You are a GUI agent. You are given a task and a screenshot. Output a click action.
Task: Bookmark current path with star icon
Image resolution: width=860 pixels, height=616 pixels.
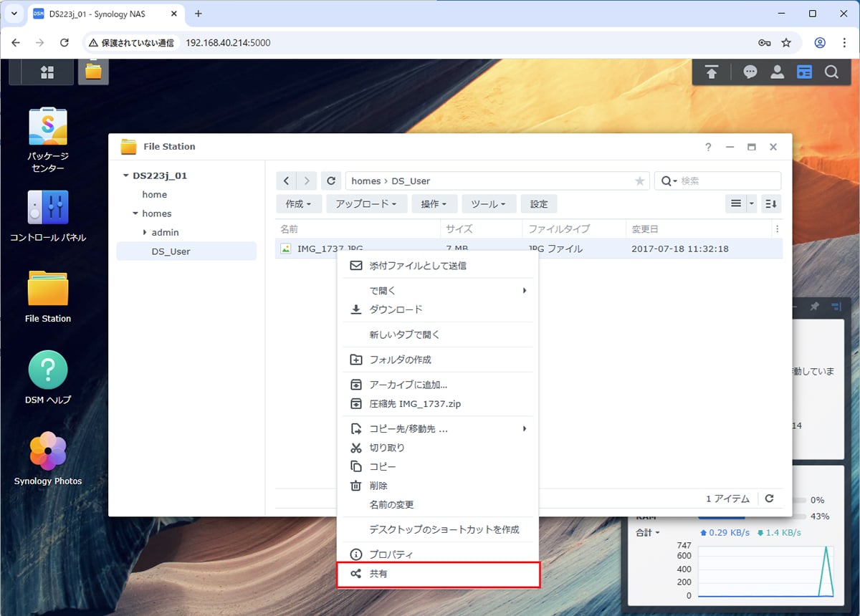pos(639,181)
